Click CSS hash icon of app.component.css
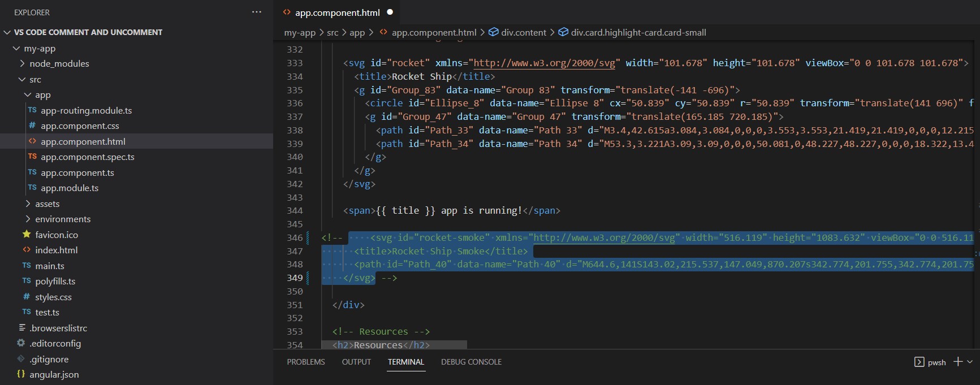Viewport: 980px width, 385px height. click(32, 126)
